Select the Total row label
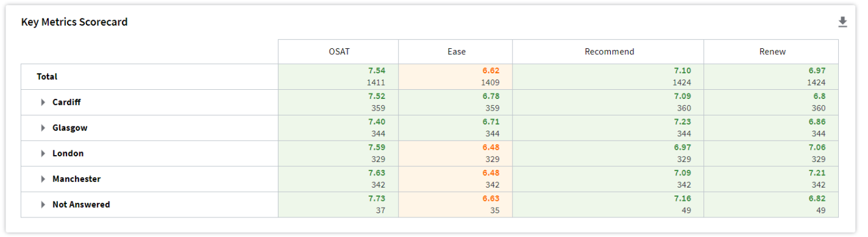This screenshot has height=237, width=868. click(47, 77)
